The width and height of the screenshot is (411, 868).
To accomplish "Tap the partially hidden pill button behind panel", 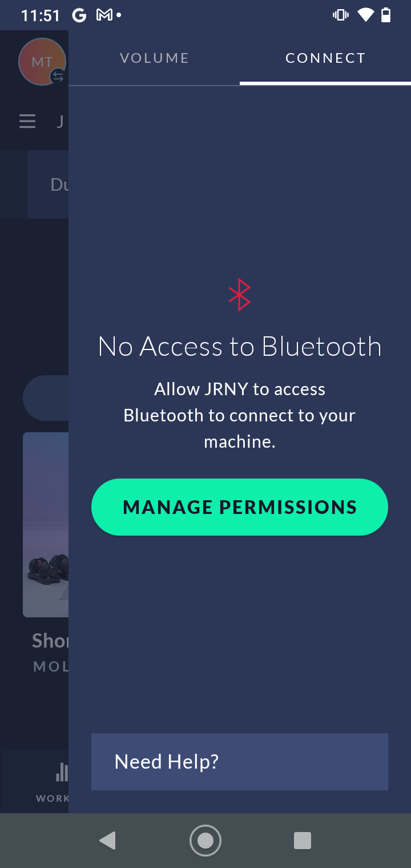I will (x=46, y=398).
